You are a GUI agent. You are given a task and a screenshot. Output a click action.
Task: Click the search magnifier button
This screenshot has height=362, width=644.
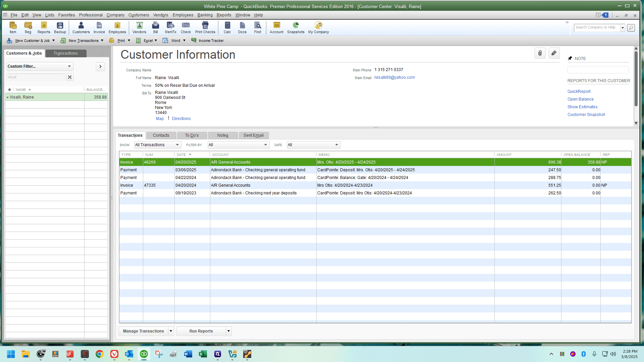pyautogui.click(x=631, y=28)
